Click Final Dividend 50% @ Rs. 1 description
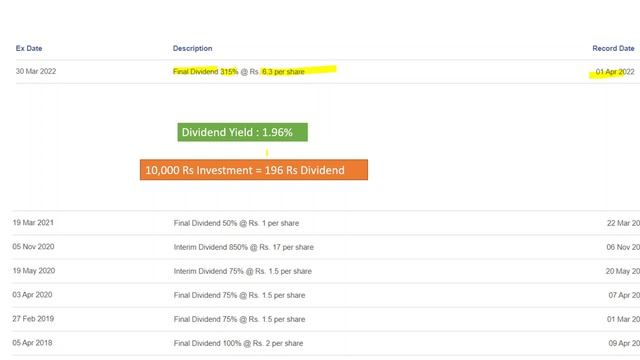The width and height of the screenshot is (640, 360). point(236,223)
